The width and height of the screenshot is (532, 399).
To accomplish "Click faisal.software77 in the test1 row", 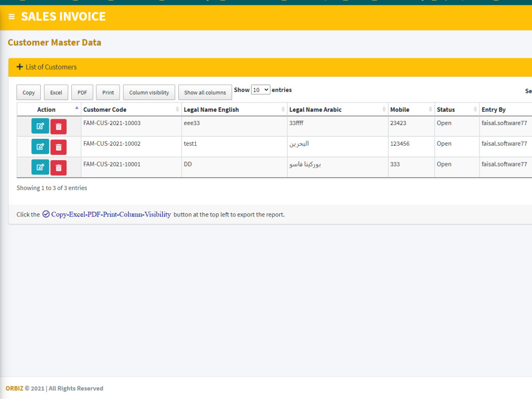I will pos(504,144).
